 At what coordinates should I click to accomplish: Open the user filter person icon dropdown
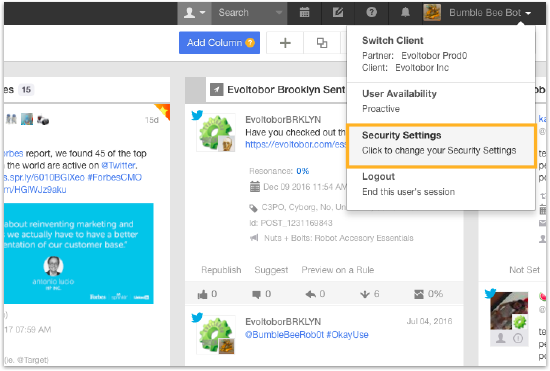(194, 13)
